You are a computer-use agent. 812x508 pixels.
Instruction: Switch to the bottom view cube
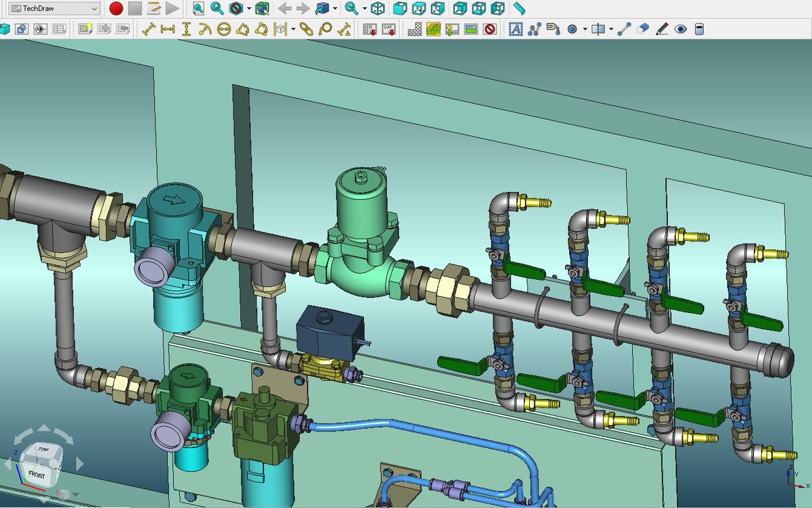point(479,8)
